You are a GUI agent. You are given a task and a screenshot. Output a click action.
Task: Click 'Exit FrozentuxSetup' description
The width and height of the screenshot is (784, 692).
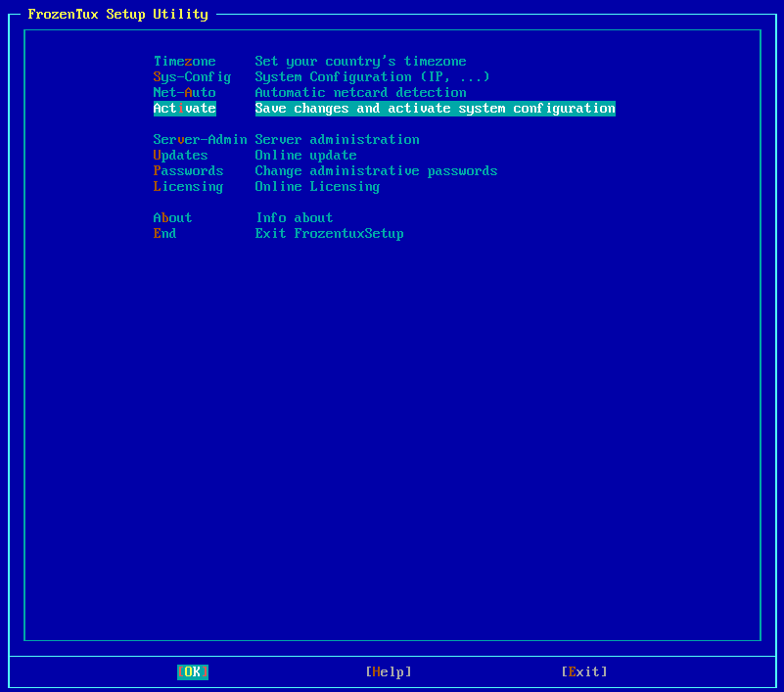click(329, 234)
